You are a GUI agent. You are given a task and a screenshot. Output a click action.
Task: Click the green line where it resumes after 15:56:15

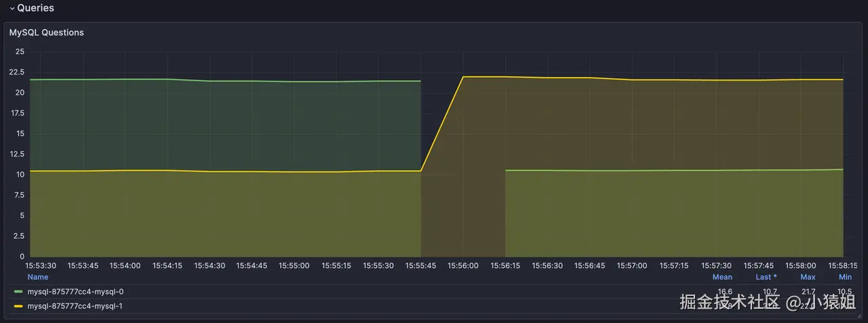click(506, 171)
